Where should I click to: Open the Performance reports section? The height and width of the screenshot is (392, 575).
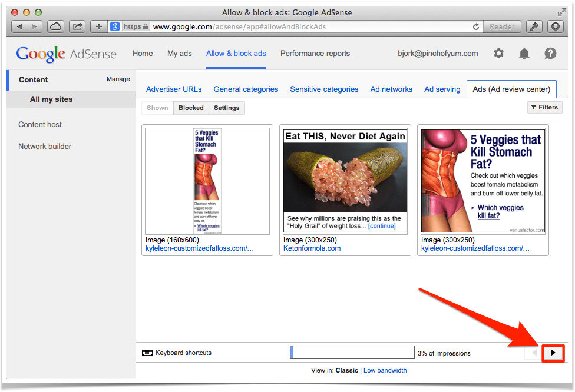pyautogui.click(x=315, y=53)
